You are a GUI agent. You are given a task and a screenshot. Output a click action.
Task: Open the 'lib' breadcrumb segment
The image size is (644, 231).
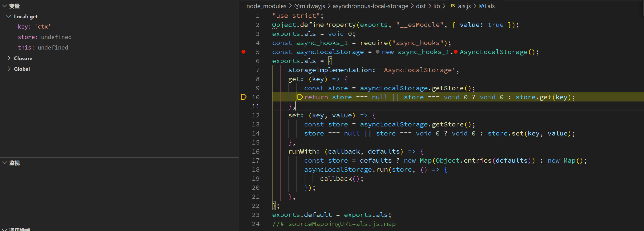click(x=437, y=6)
